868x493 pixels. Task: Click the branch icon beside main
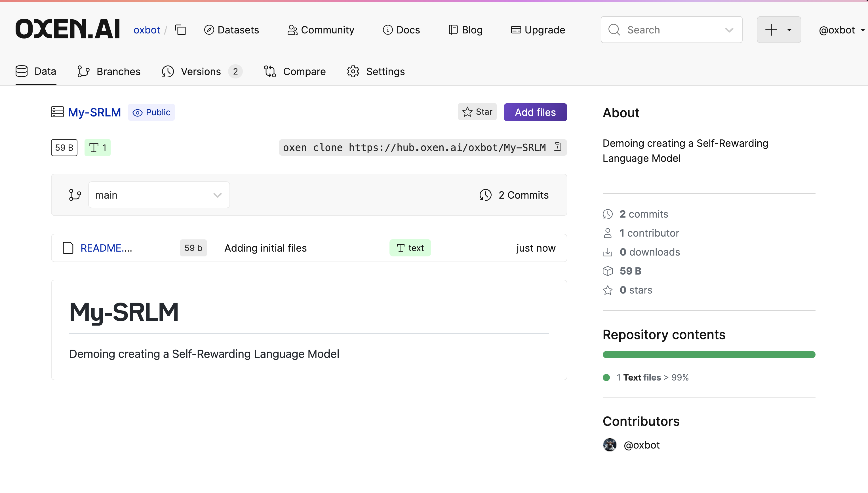pos(75,195)
